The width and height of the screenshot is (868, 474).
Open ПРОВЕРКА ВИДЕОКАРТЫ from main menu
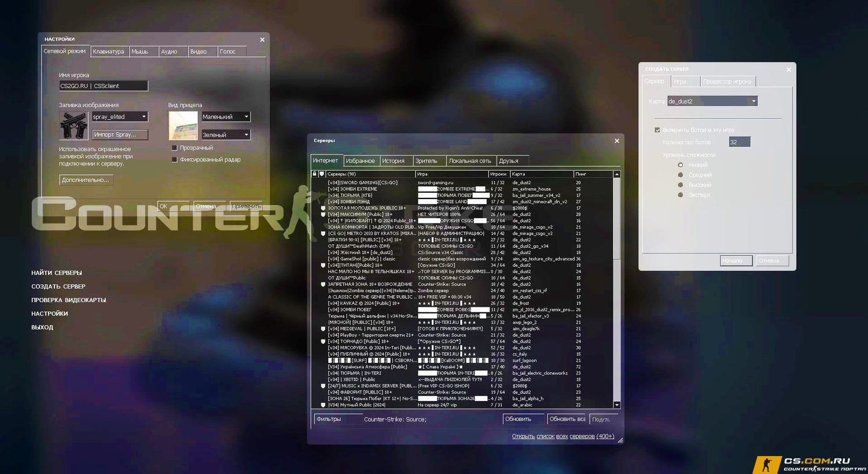(69, 300)
